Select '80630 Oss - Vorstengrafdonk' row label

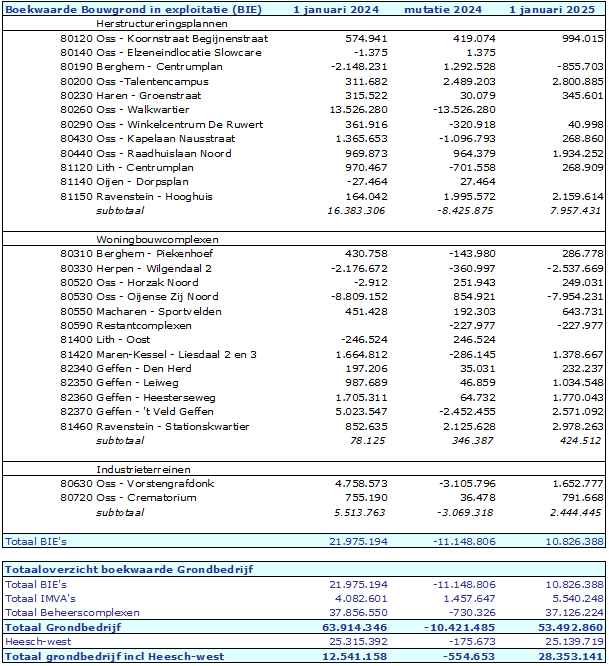pyautogui.click(x=137, y=484)
